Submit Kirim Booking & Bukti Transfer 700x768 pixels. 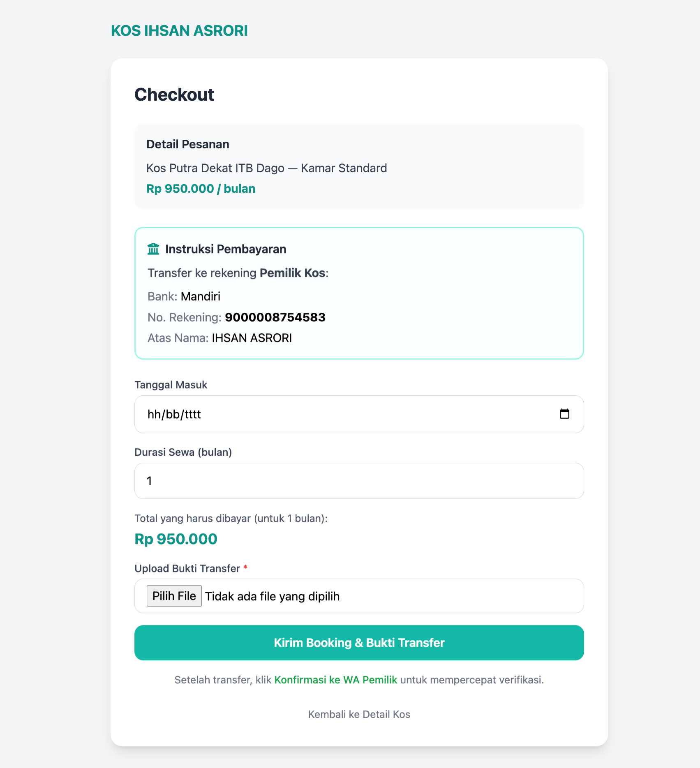click(x=359, y=643)
